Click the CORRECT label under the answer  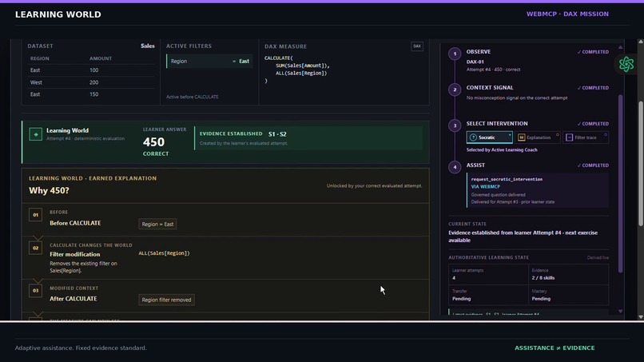click(156, 153)
